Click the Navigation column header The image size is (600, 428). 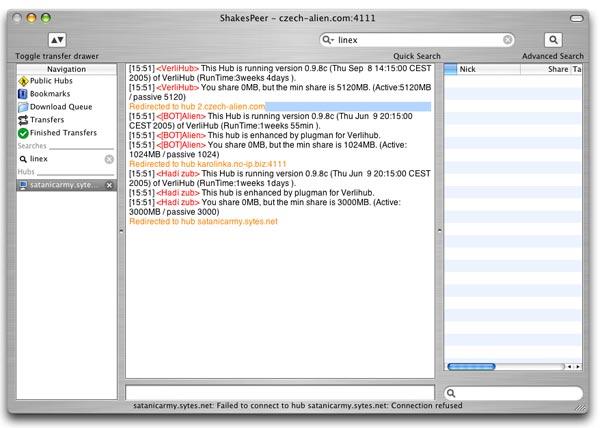(x=66, y=69)
